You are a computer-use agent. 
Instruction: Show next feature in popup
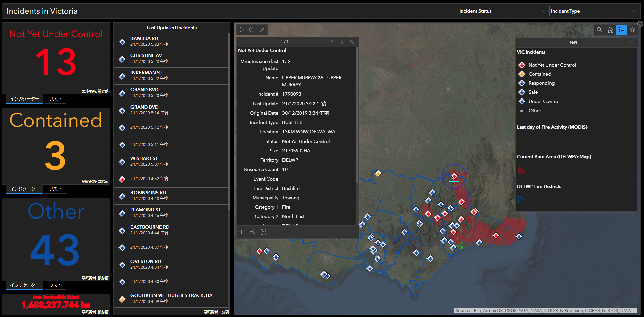342,42
